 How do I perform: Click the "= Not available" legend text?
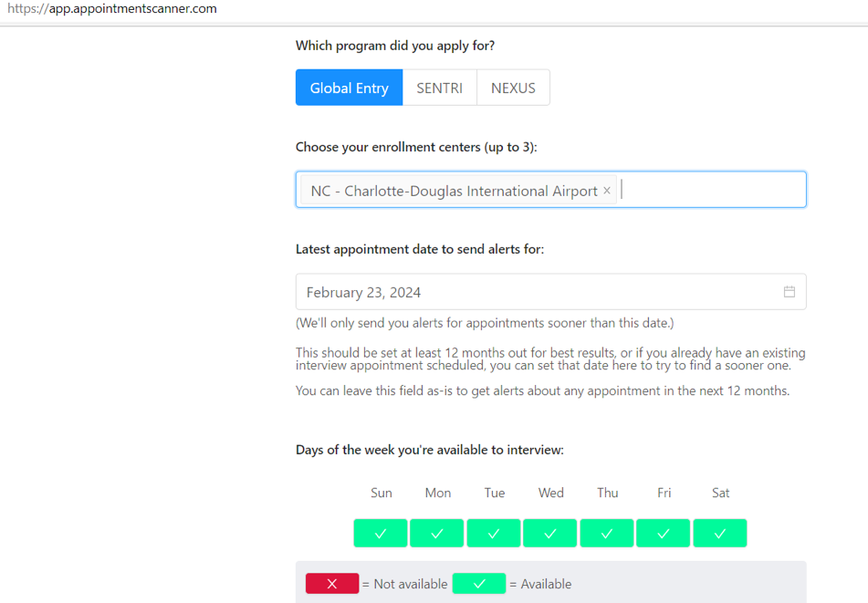(404, 584)
